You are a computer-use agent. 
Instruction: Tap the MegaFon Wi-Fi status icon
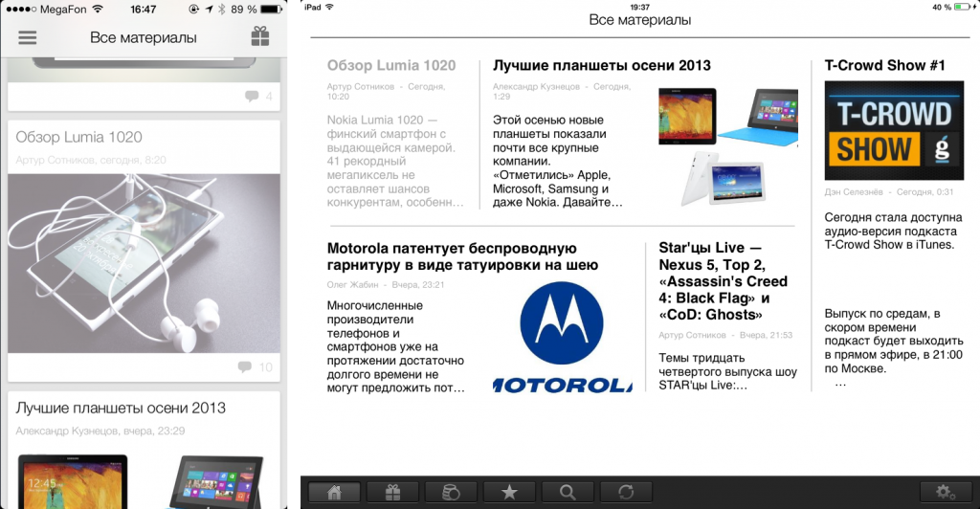(98, 10)
